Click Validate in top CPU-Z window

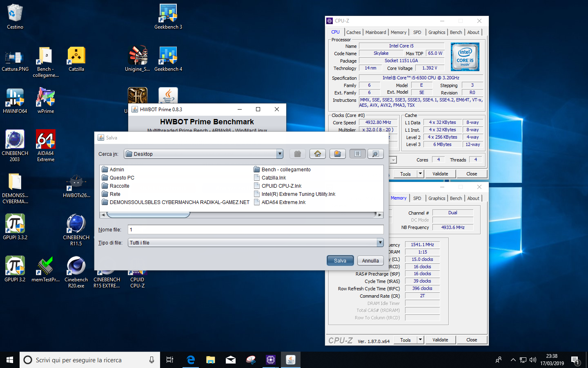click(440, 174)
